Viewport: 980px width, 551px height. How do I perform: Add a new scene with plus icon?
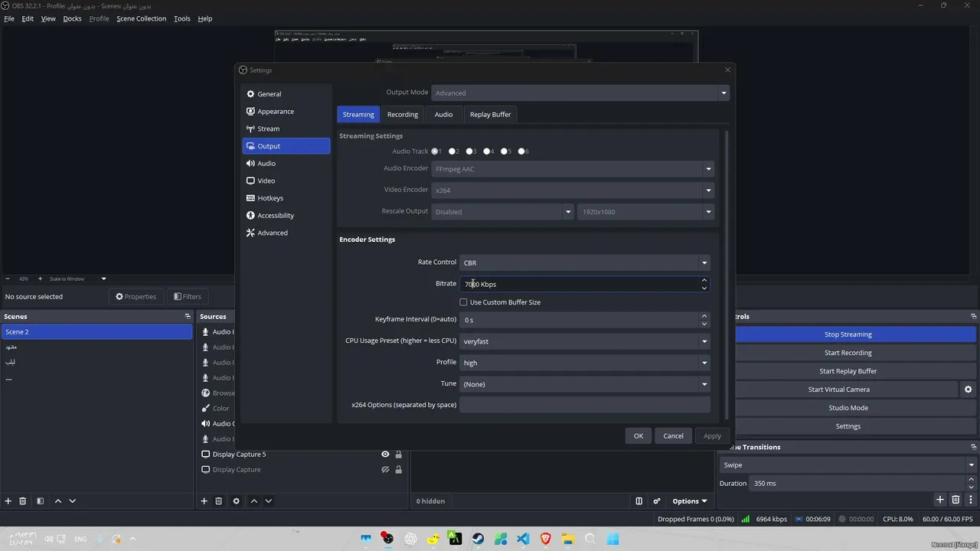[x=8, y=501]
